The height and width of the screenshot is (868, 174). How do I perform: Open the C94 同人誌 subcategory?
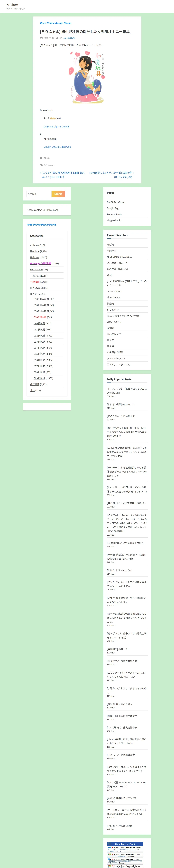[x=39, y=348]
